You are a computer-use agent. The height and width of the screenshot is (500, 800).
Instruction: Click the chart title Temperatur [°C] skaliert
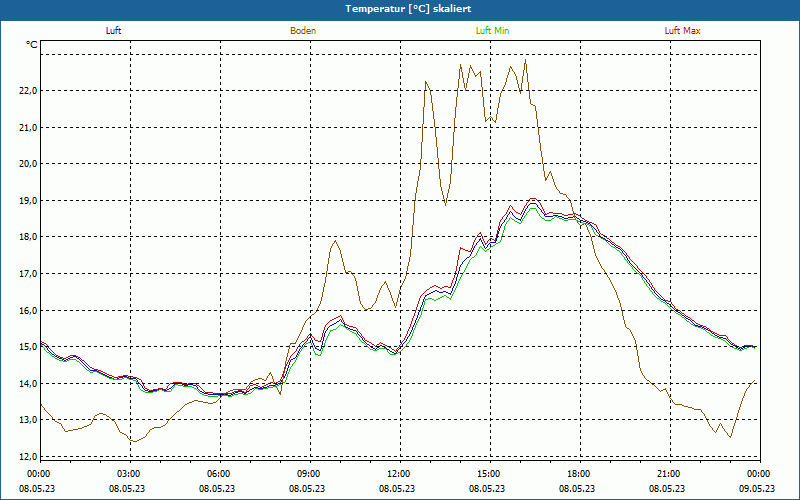[x=408, y=9]
